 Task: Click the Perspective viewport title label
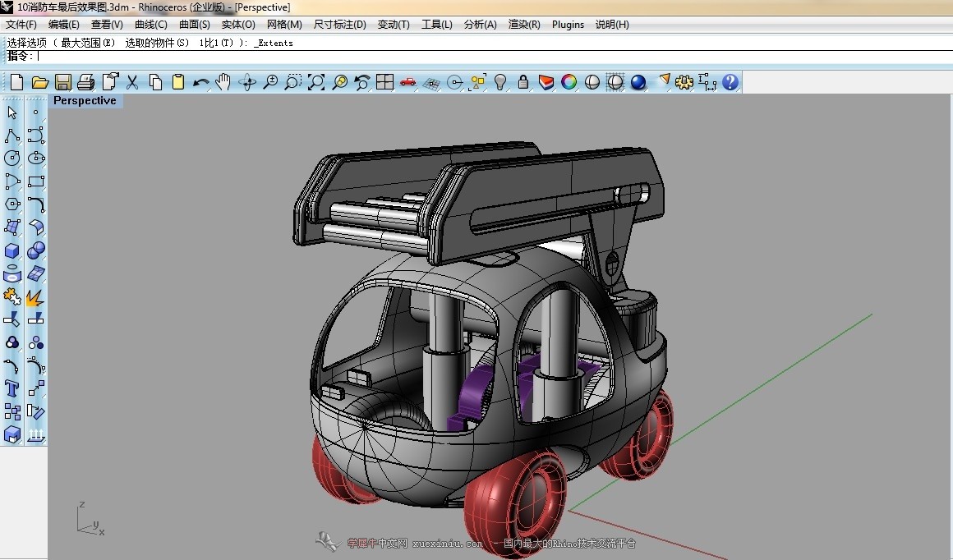tap(85, 101)
